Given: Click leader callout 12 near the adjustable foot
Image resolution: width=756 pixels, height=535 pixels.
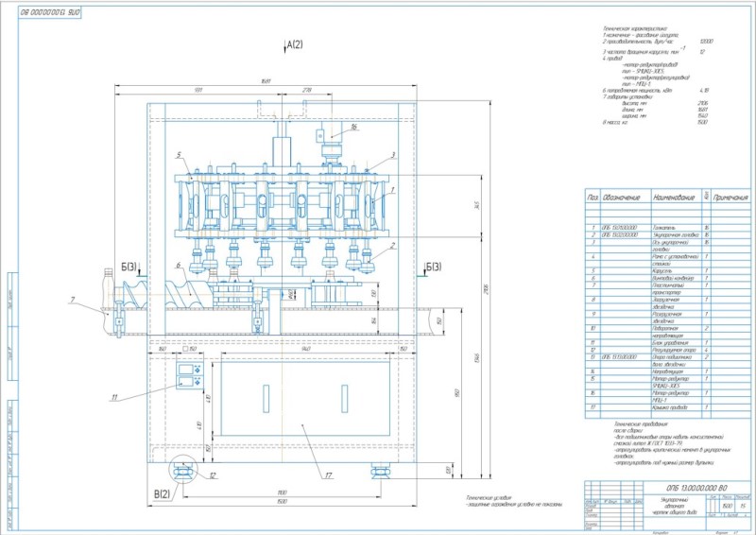Looking at the screenshot, I should 214,475.
